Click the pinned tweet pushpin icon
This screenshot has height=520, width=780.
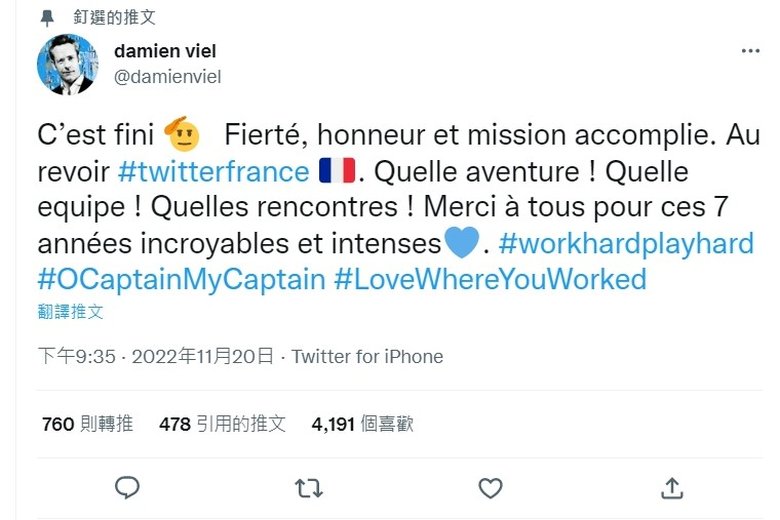coord(47,18)
